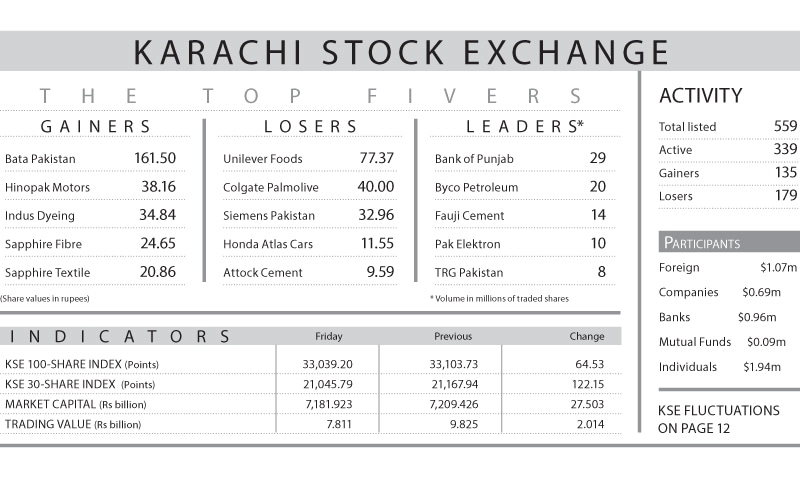Screen dimensions: 800x480
Task: Open KSE Fluctuations on Page 12
Action: tap(719, 419)
